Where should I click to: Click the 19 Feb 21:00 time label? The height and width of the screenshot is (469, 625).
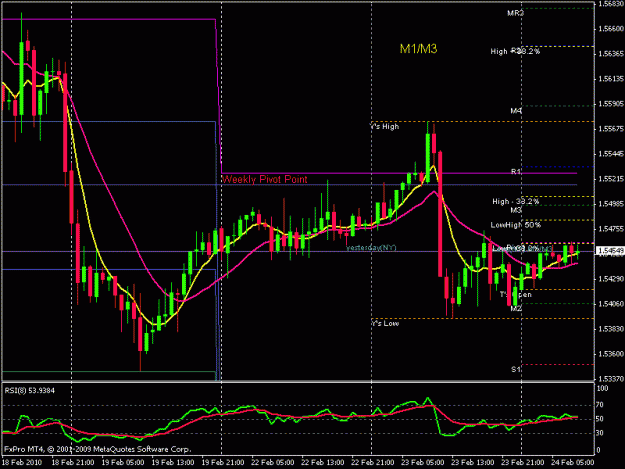(223, 462)
